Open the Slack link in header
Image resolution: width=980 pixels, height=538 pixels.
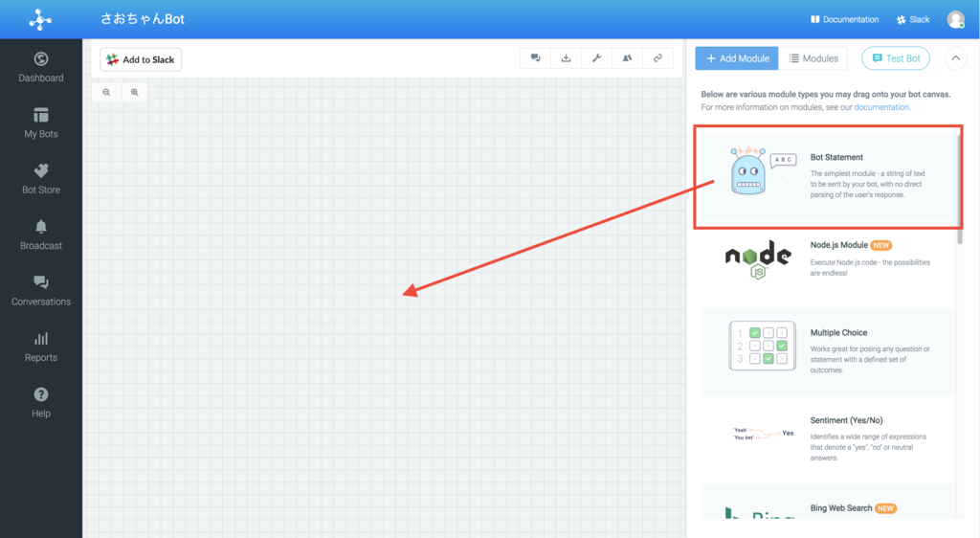tap(913, 19)
